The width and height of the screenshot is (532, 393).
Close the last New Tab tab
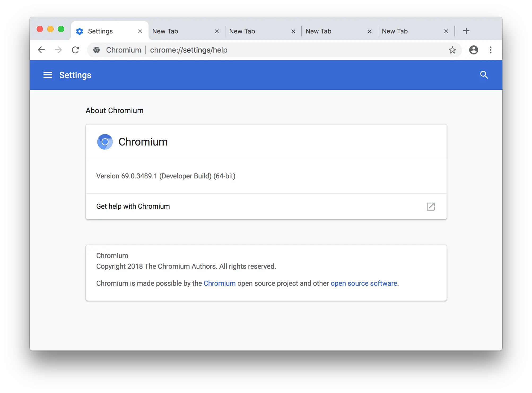pyautogui.click(x=446, y=31)
